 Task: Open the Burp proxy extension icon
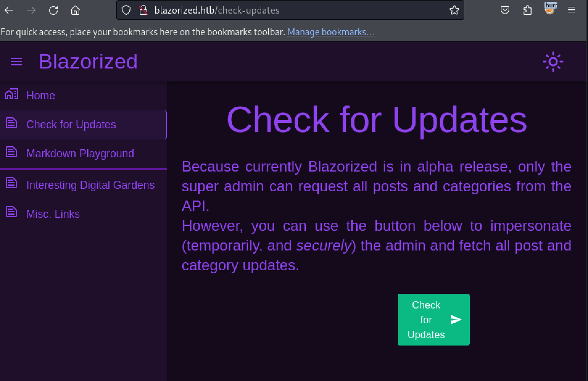click(x=550, y=9)
